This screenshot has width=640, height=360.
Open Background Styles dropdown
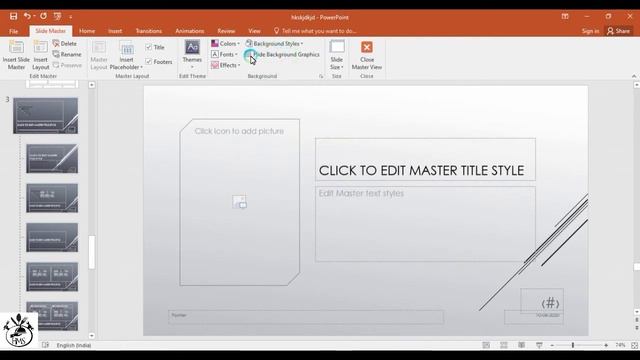click(x=274, y=43)
